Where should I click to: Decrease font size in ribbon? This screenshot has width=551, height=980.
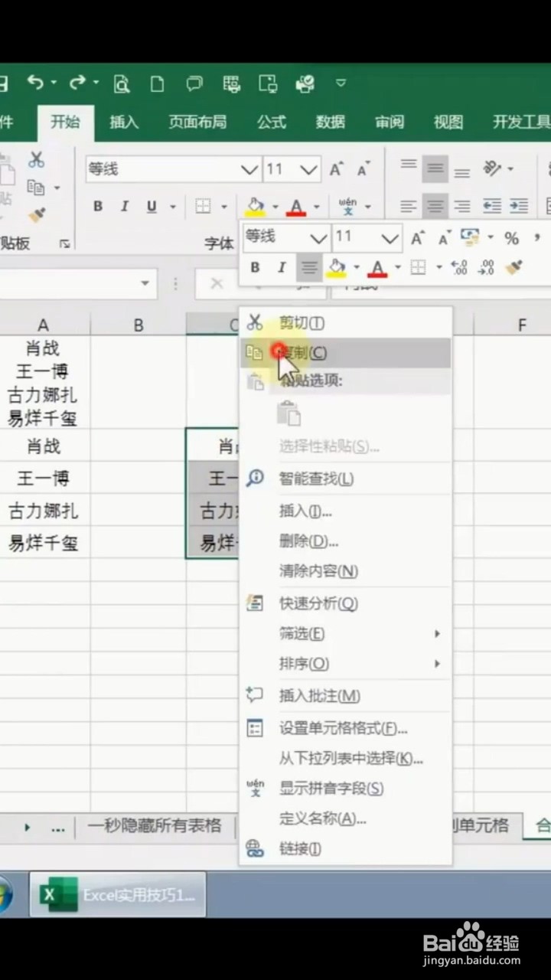pyautogui.click(x=364, y=169)
